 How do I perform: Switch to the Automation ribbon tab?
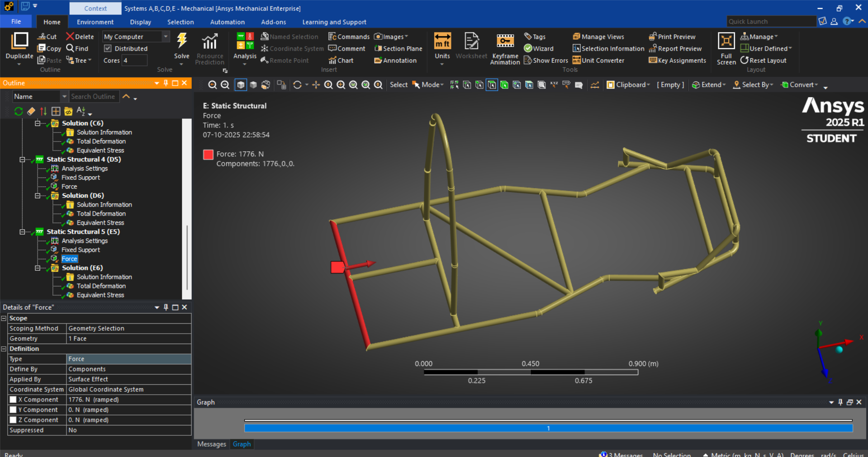228,22
